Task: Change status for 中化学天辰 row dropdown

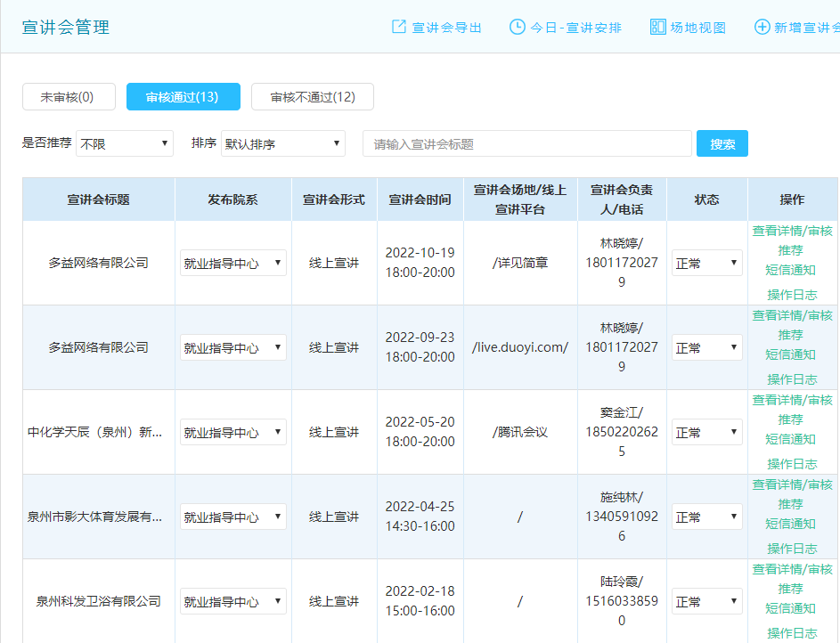Action: coord(706,431)
